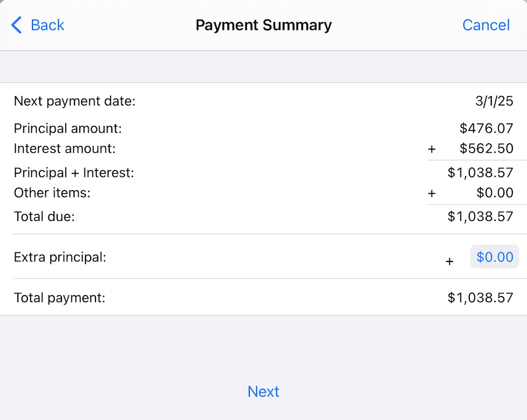Select the Principal amount label
Screen dimensions: 527x420
click(68, 129)
